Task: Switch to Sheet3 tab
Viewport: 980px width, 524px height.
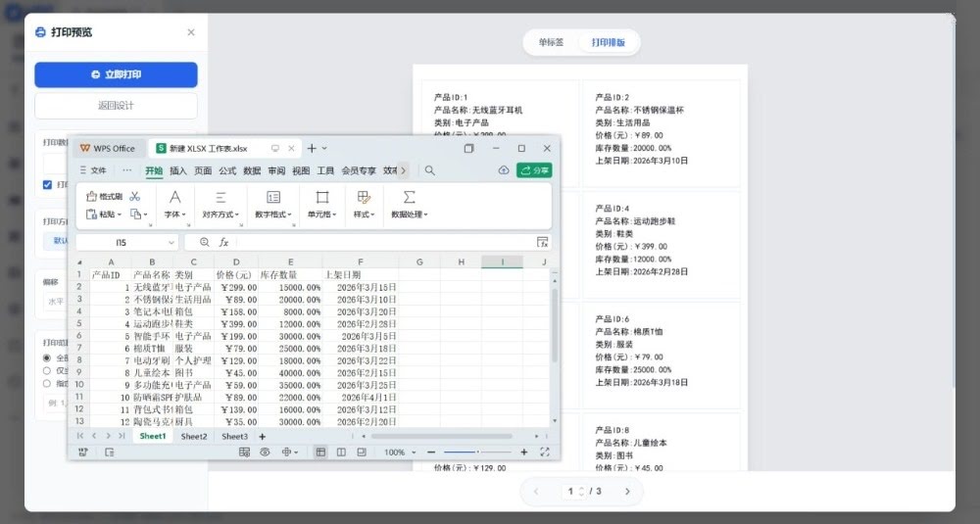Action: 234,437
